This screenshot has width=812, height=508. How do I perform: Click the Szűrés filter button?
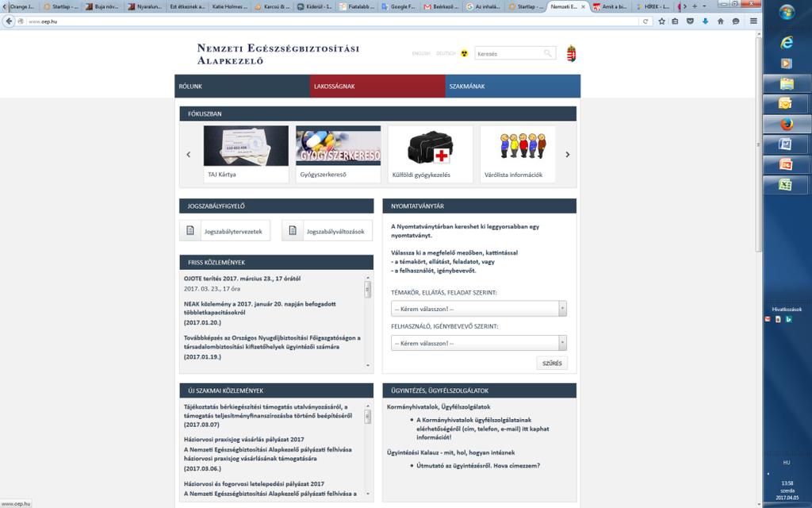click(x=552, y=364)
